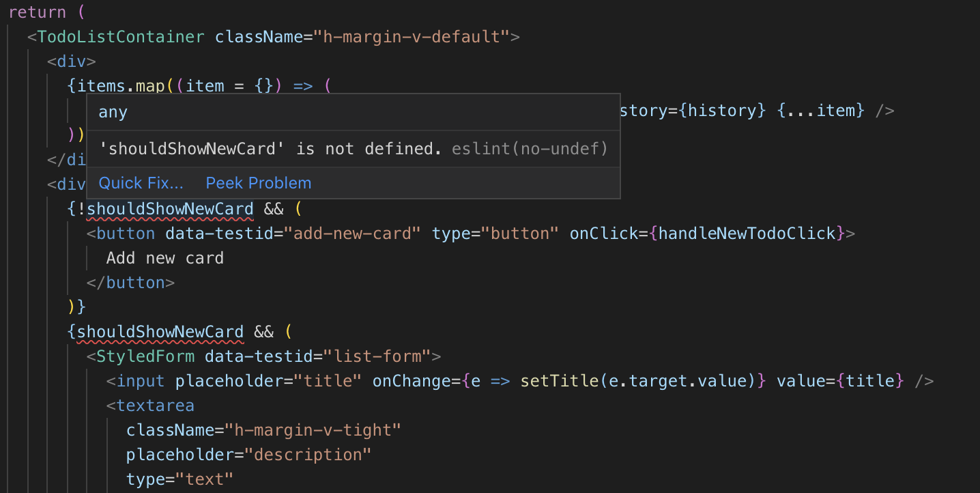Click the StyledForm component tag

(x=145, y=356)
